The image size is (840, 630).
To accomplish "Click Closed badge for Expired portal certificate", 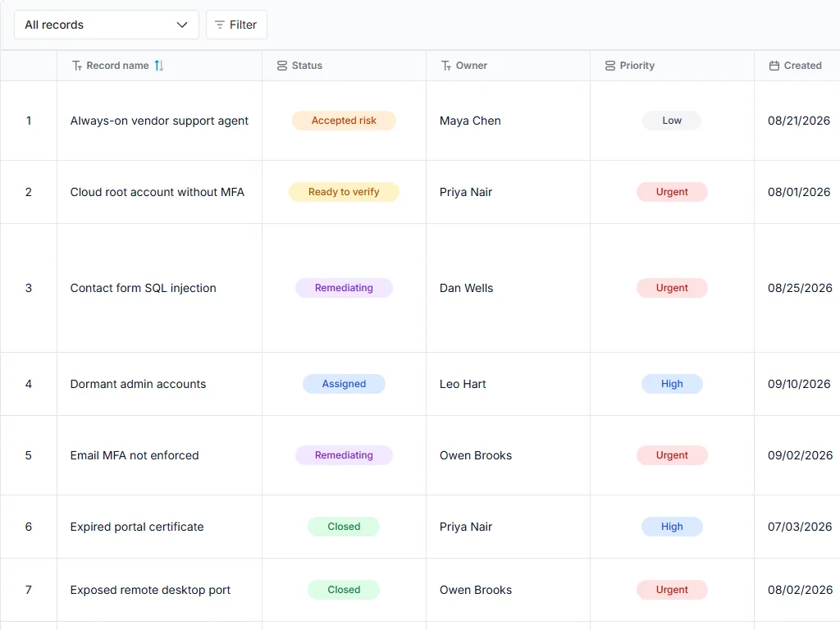I will (x=344, y=527).
